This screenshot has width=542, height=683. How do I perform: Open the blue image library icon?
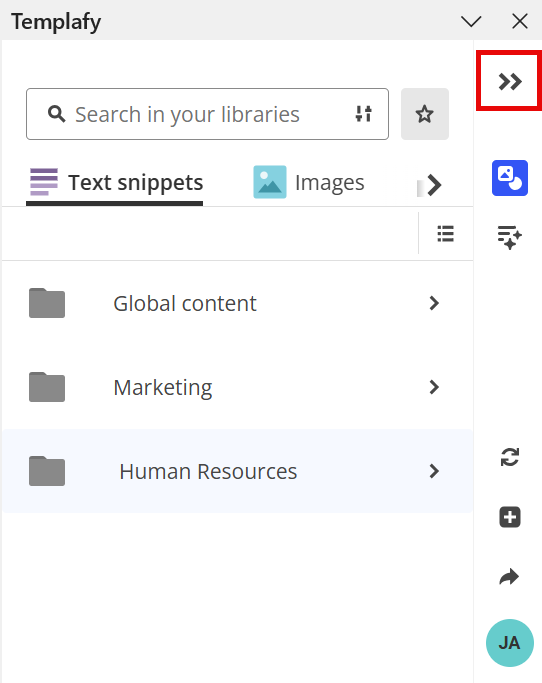pos(510,178)
